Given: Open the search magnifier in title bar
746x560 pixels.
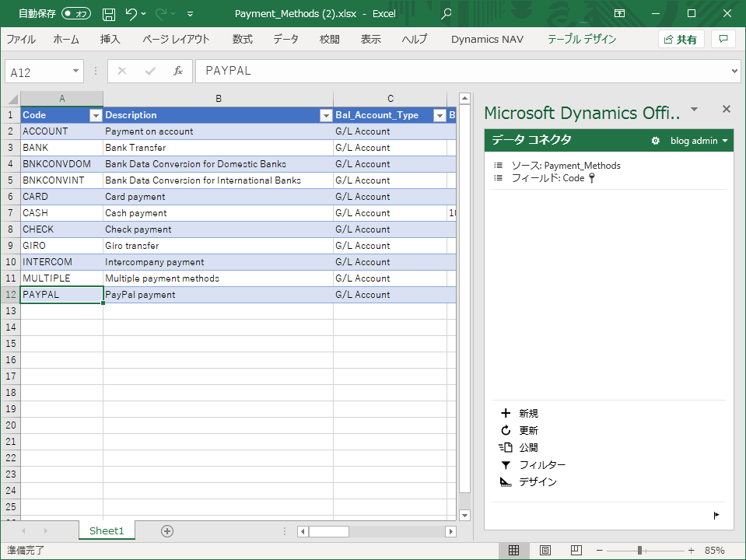Looking at the screenshot, I should tap(446, 14).
